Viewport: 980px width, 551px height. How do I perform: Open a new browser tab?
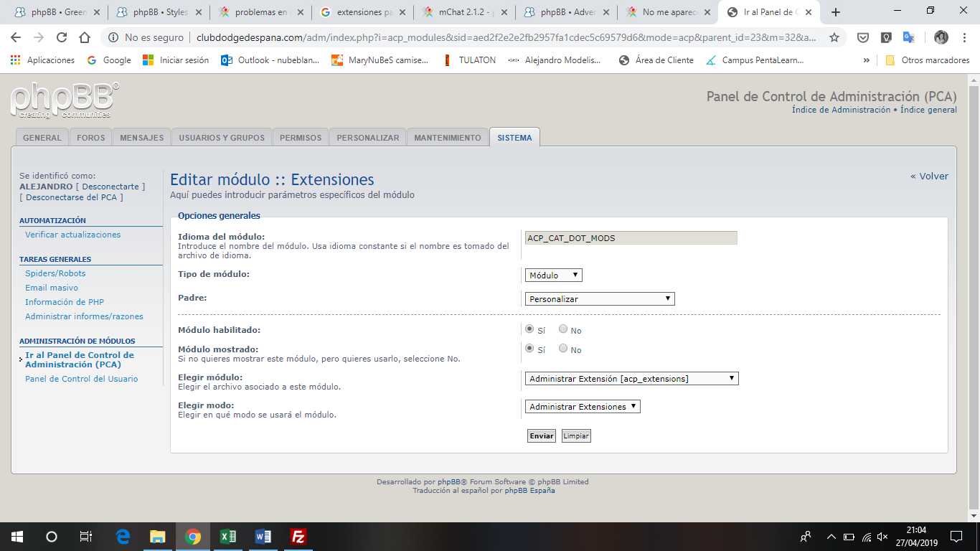pos(836,12)
